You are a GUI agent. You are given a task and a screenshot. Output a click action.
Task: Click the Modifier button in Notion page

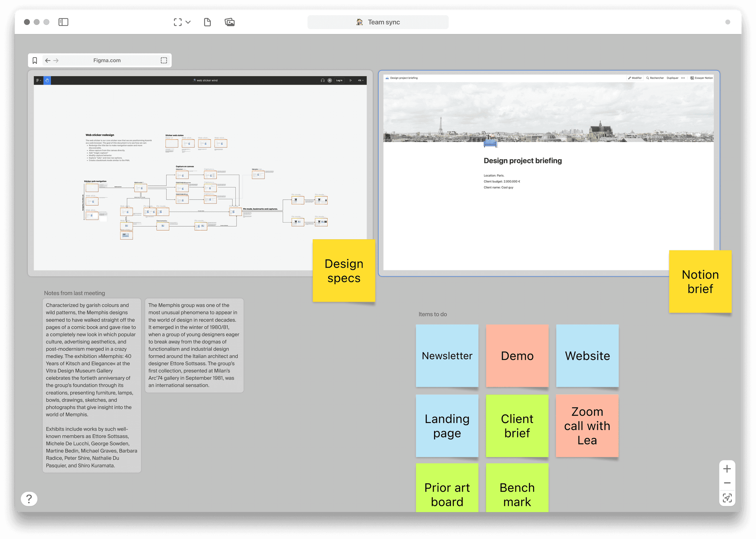tap(635, 78)
